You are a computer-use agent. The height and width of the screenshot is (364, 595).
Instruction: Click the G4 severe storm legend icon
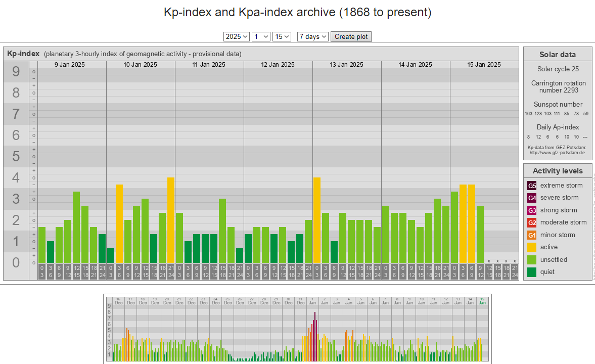pyautogui.click(x=532, y=198)
